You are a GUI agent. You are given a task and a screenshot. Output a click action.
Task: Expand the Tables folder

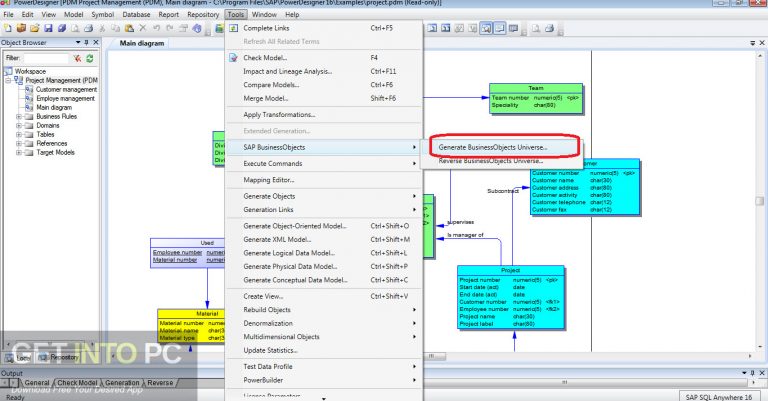click(x=19, y=134)
